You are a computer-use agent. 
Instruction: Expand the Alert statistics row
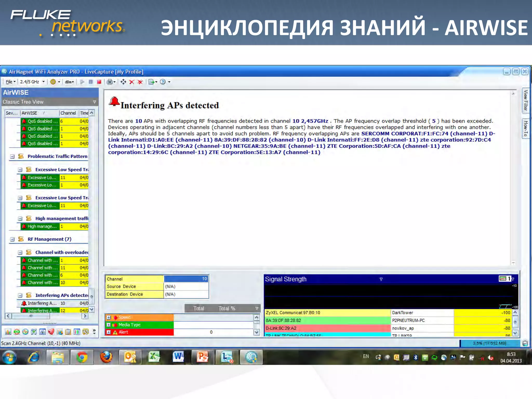[109, 332]
